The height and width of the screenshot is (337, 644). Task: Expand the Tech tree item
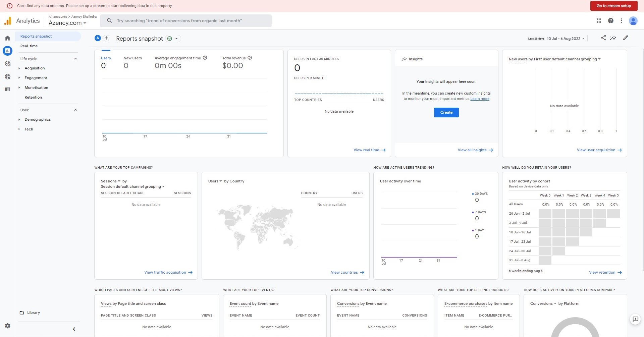(x=19, y=129)
